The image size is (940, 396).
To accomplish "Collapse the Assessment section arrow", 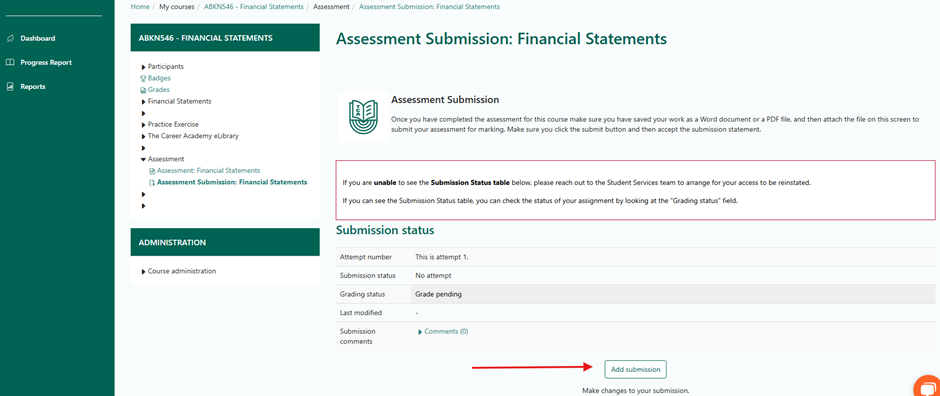I will pos(143,159).
